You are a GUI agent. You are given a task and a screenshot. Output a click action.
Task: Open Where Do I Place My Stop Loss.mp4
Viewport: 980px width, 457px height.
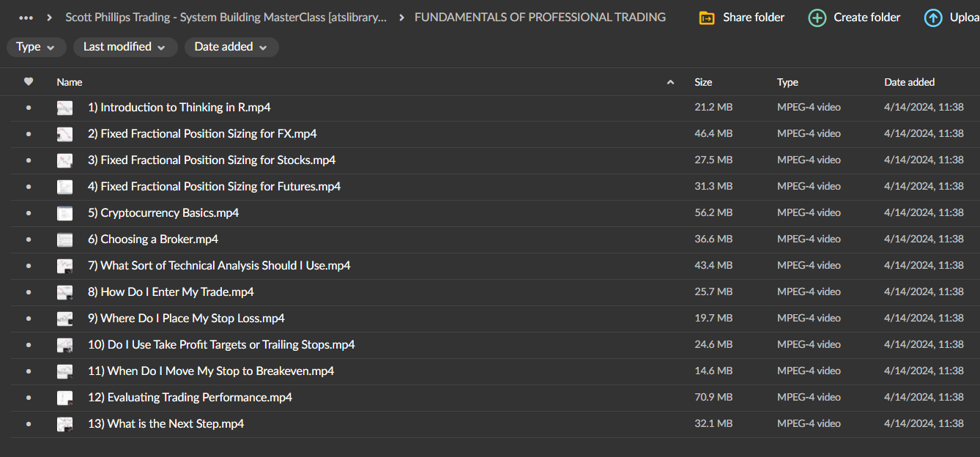pos(186,319)
